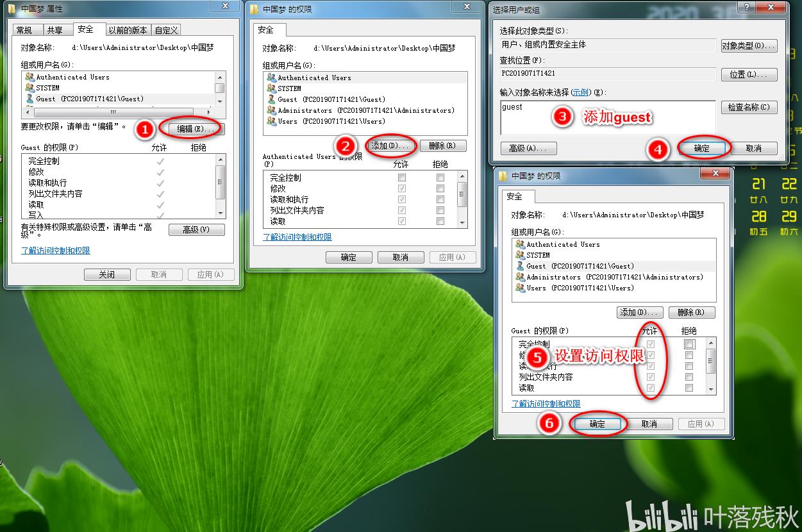The height and width of the screenshot is (532, 802).
Task: Open the 示例 link in 选择用户或组
Action: [x=581, y=92]
